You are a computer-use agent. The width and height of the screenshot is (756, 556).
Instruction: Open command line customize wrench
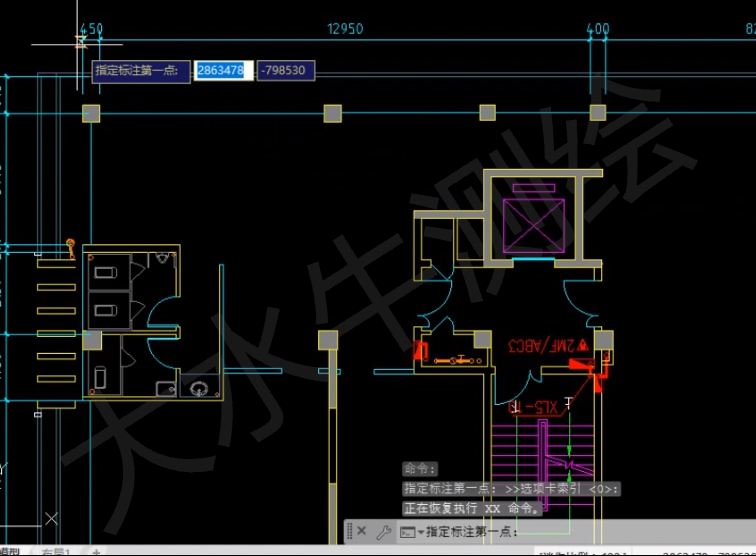pos(383,531)
